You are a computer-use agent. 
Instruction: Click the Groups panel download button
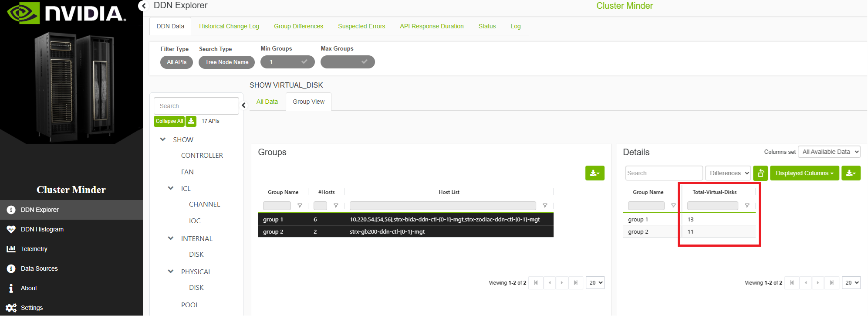pos(594,173)
